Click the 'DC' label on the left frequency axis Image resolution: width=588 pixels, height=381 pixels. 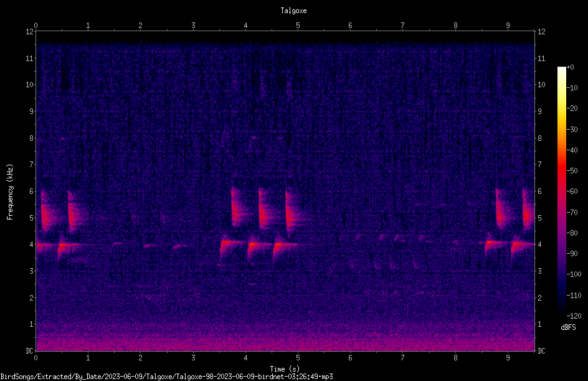[x=29, y=350]
